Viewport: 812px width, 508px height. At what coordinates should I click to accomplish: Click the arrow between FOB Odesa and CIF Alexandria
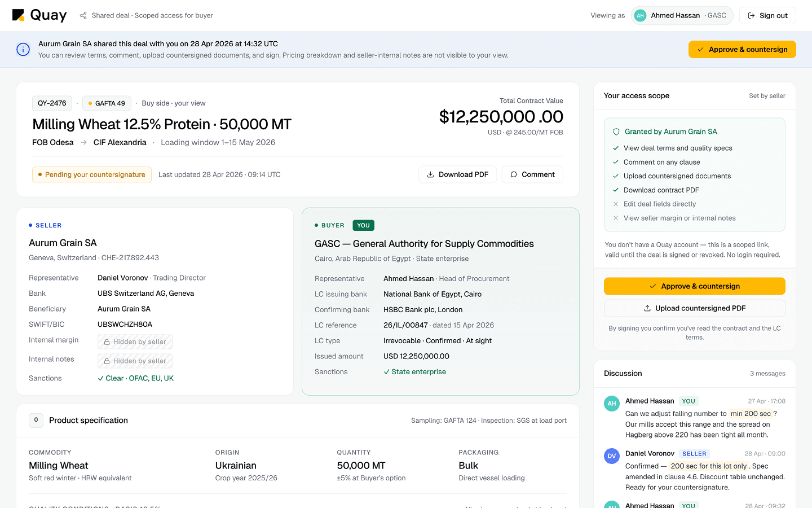click(x=83, y=143)
